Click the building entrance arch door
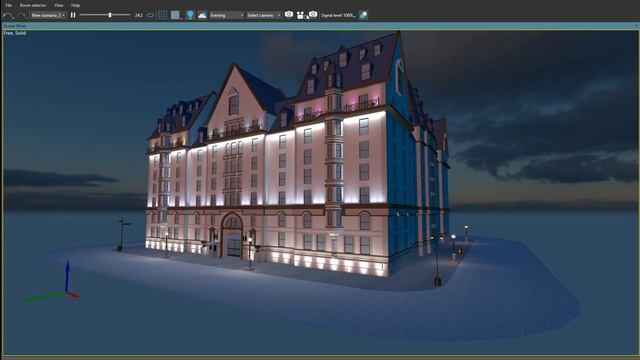This screenshot has width=640, height=360. (x=232, y=237)
